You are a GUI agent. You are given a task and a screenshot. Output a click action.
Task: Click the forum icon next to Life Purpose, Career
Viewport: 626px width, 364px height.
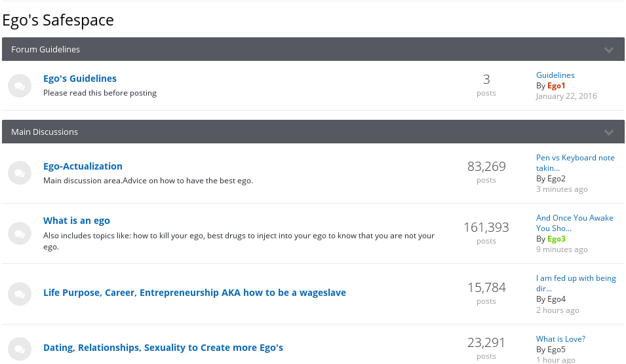coord(20,294)
